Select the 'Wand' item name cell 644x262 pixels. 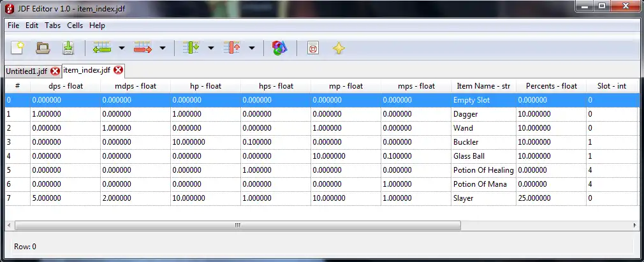483,128
